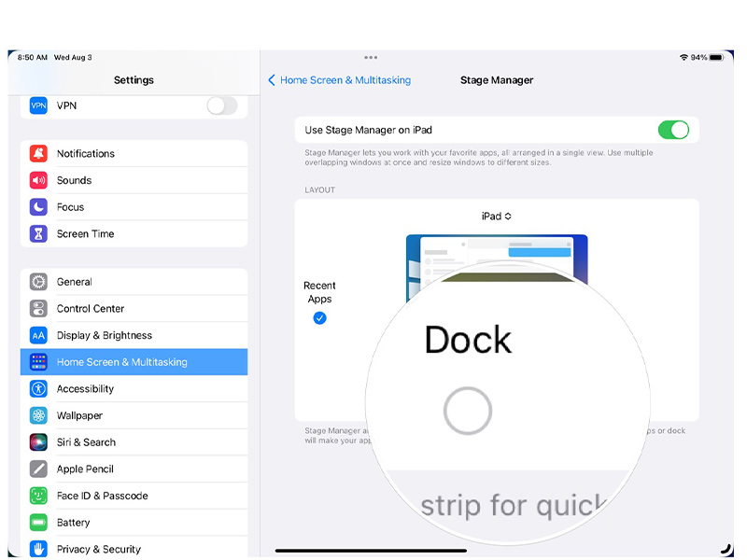The image size is (747, 560).
Task: Toggle the VPN switch
Action: 222,105
